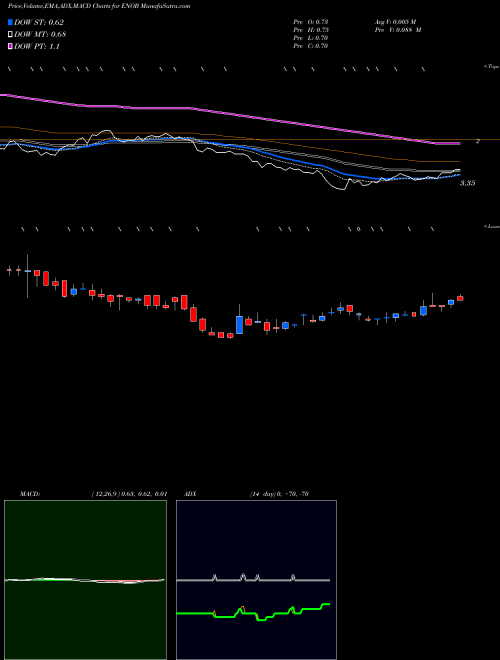Click the 'Pre L: 0.70' value
This screenshot has width=500, height=660.
[311, 38]
